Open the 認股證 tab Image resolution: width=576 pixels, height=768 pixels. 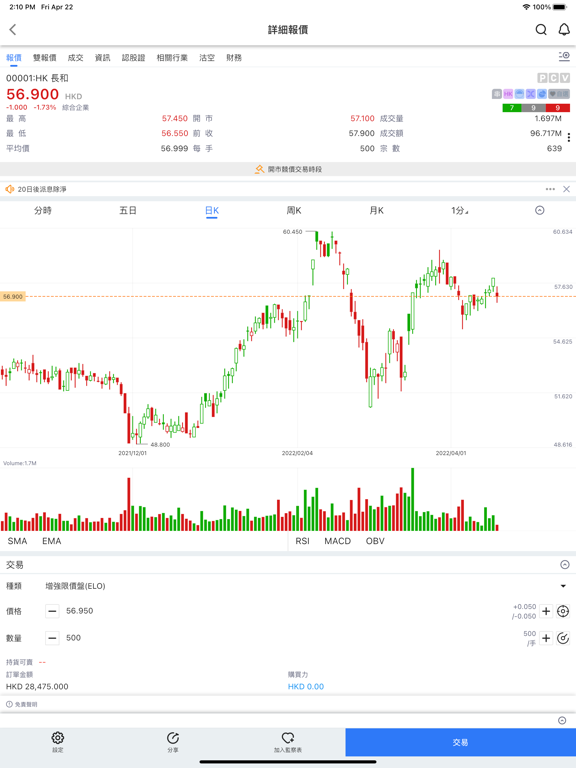point(133,58)
